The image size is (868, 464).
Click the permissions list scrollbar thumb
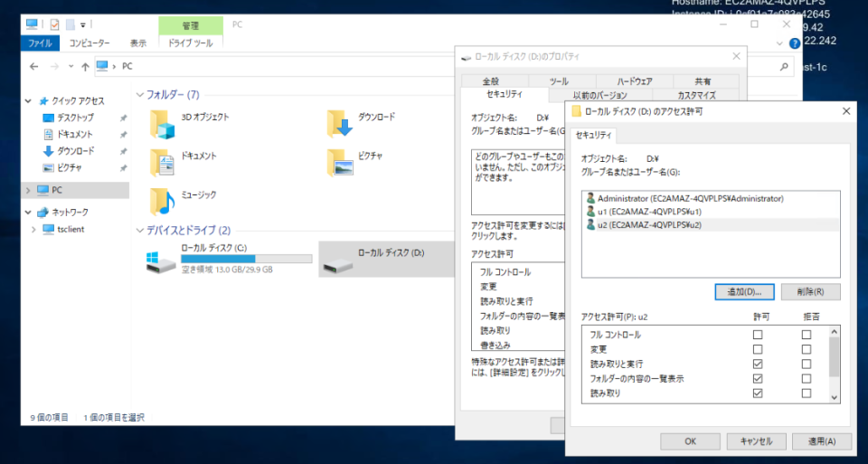[x=835, y=357]
